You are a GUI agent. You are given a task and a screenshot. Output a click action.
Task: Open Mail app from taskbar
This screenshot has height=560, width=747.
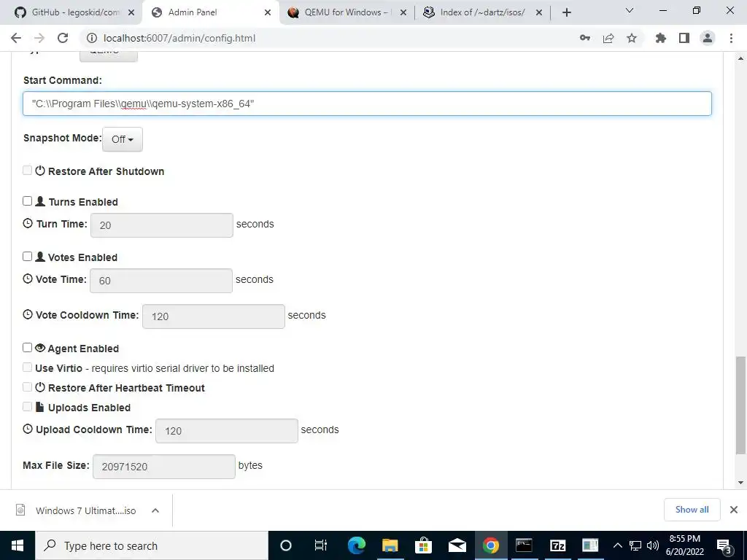[x=457, y=545]
